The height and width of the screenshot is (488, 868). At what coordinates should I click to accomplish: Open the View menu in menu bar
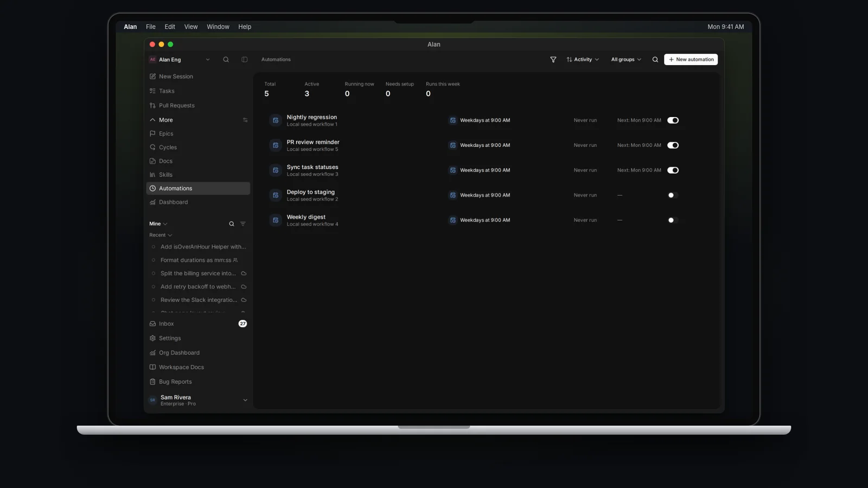(191, 27)
